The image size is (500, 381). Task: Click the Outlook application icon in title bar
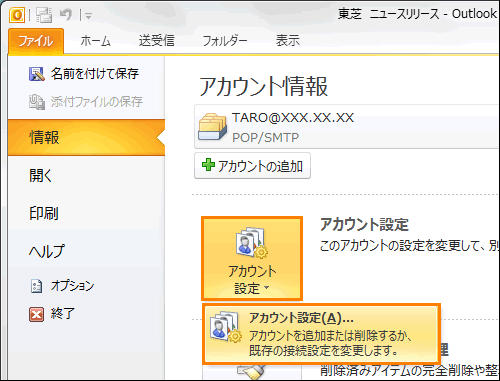click(x=17, y=15)
